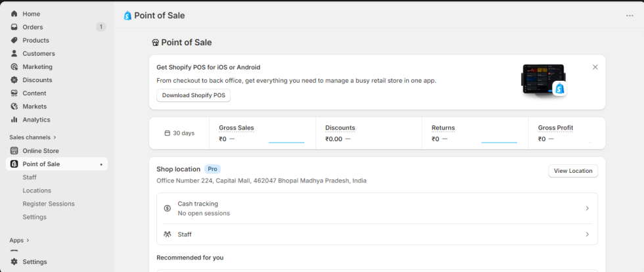644x272 pixels.
Task: Open Analytics bar chart icon
Action: click(x=14, y=120)
